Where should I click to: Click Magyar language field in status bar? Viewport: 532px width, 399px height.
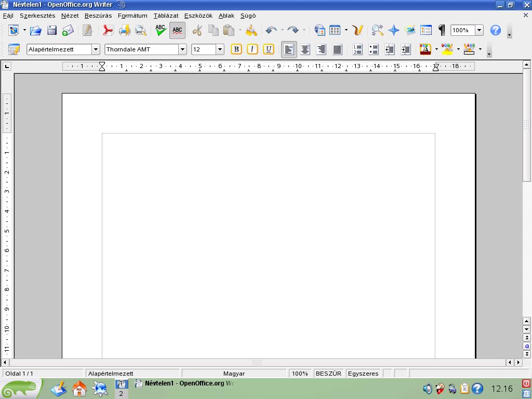pos(234,373)
